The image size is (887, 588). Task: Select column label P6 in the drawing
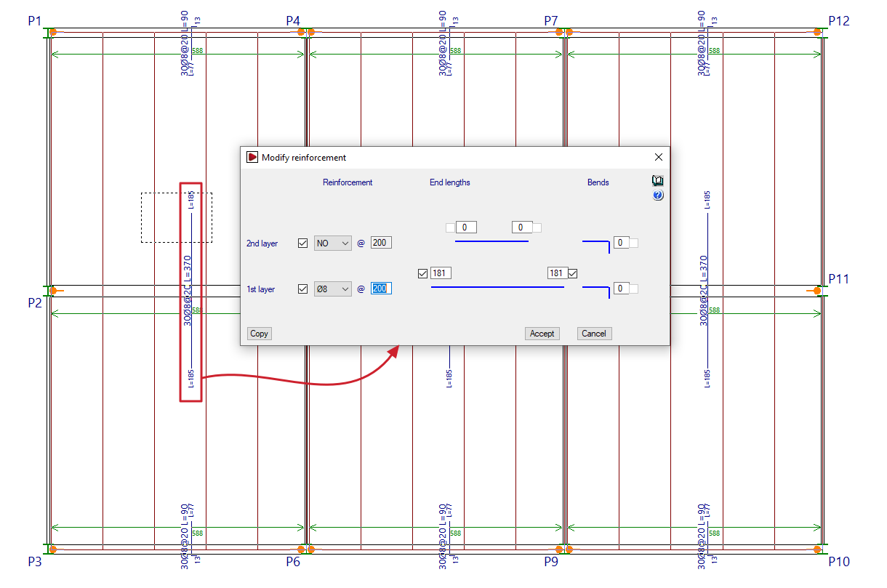click(x=293, y=562)
